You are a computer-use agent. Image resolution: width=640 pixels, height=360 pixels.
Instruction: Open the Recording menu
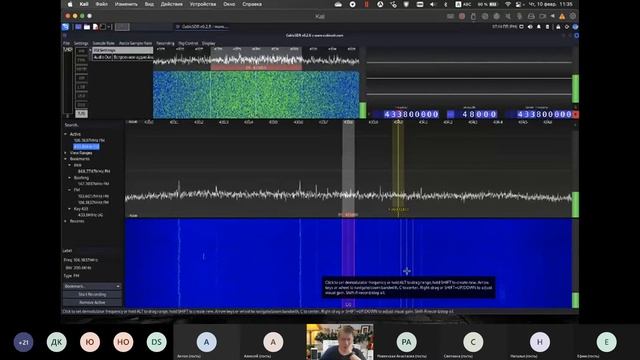point(165,43)
